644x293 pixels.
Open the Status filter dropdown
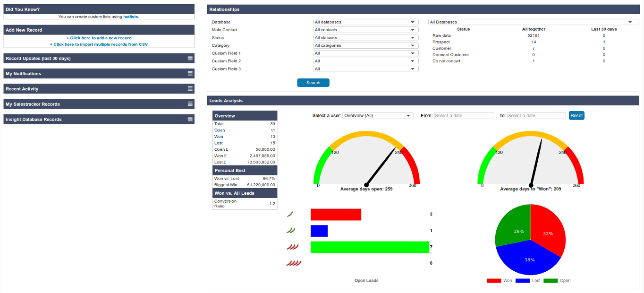coord(365,38)
